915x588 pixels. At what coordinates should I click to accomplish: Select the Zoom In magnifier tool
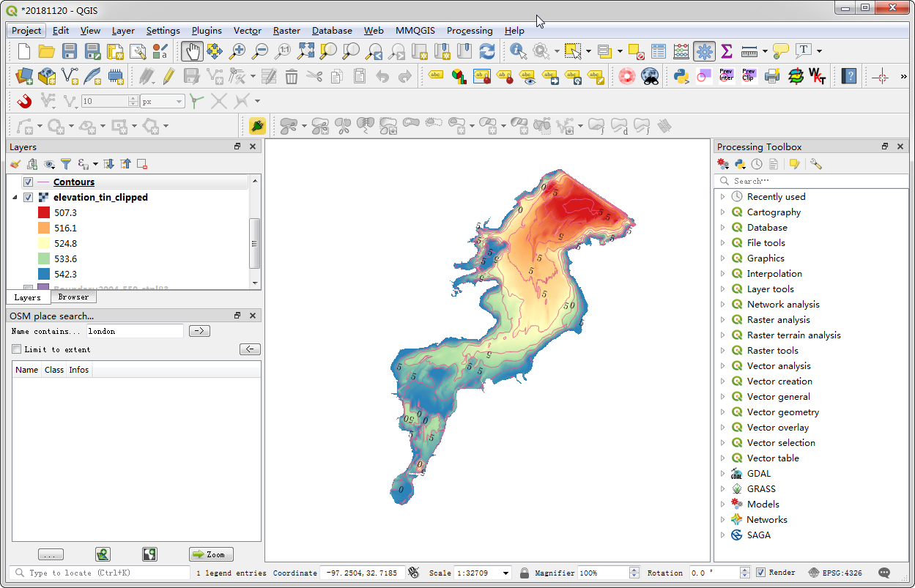[x=237, y=51]
